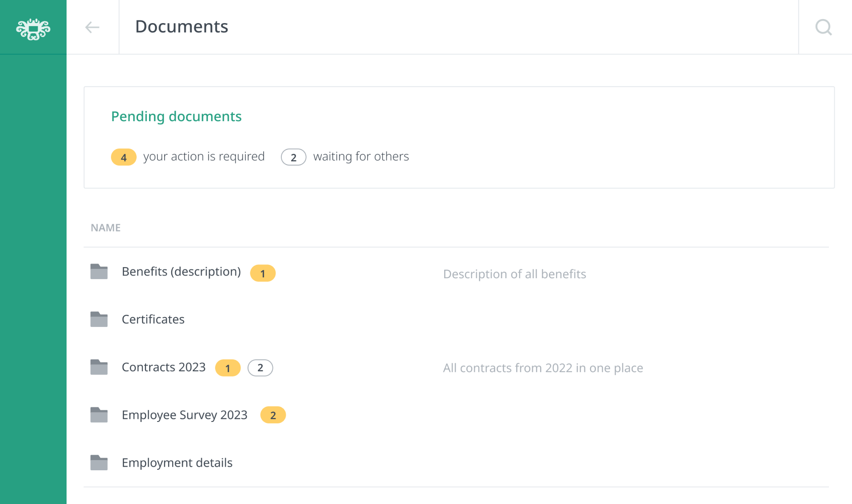Open the Pending documents heading
The image size is (852, 504).
pos(176,116)
